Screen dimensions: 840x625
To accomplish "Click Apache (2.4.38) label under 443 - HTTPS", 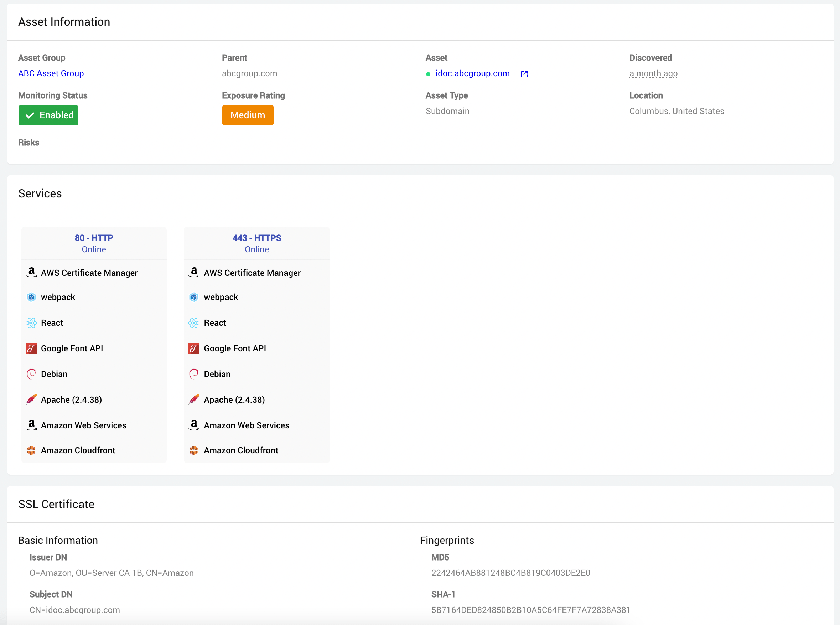I will click(x=234, y=400).
